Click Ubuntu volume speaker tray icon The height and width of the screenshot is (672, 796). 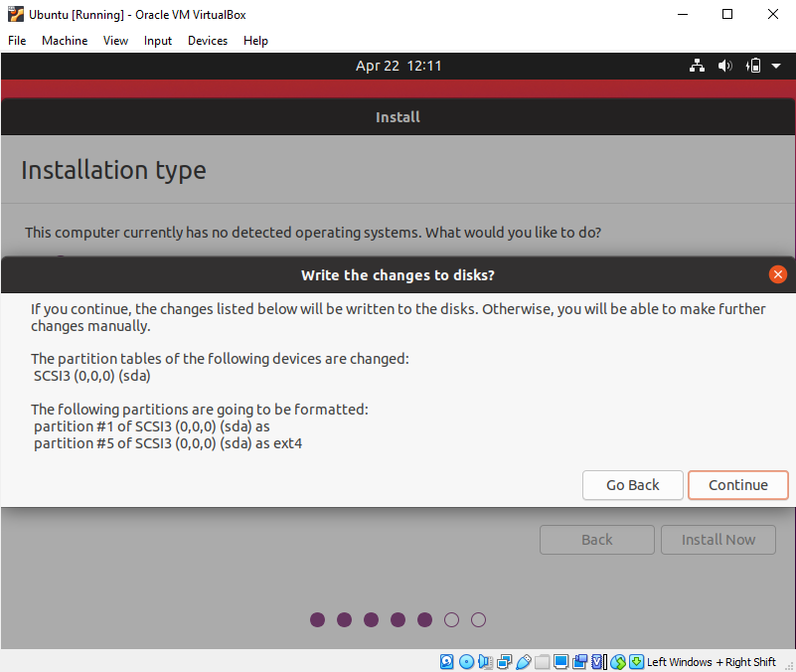pyautogui.click(x=724, y=66)
